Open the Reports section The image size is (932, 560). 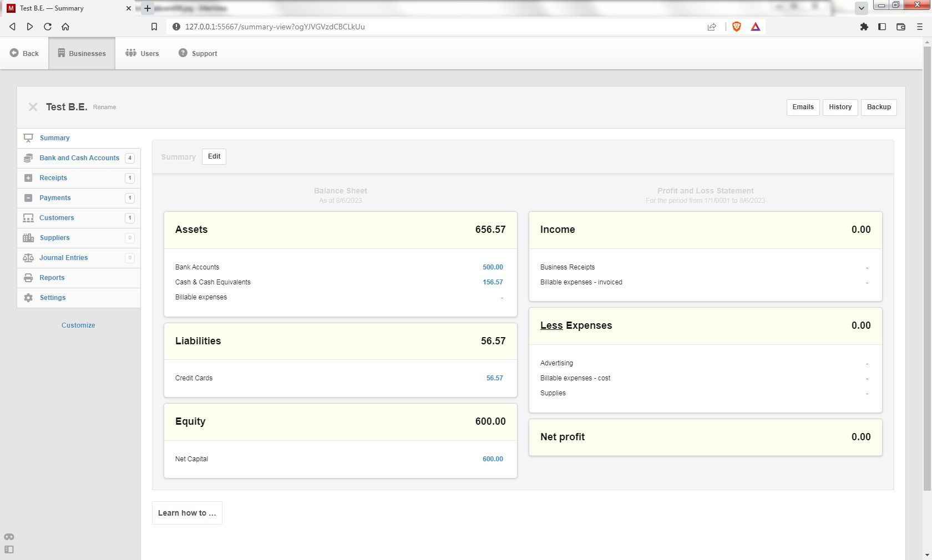pyautogui.click(x=78, y=278)
